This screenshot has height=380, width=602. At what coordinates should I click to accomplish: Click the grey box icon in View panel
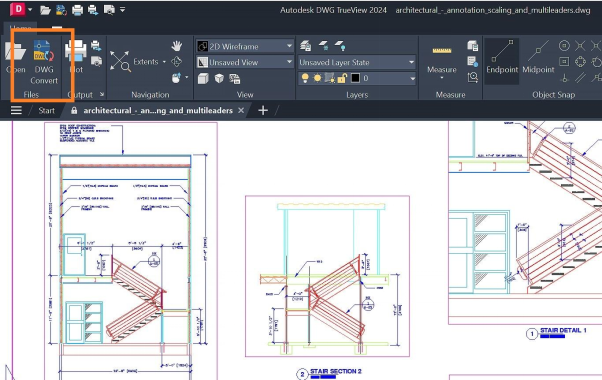click(x=203, y=79)
